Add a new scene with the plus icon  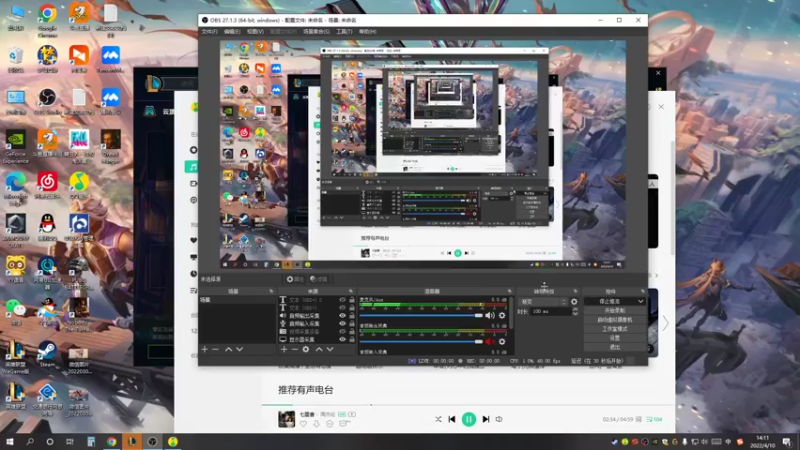point(205,349)
